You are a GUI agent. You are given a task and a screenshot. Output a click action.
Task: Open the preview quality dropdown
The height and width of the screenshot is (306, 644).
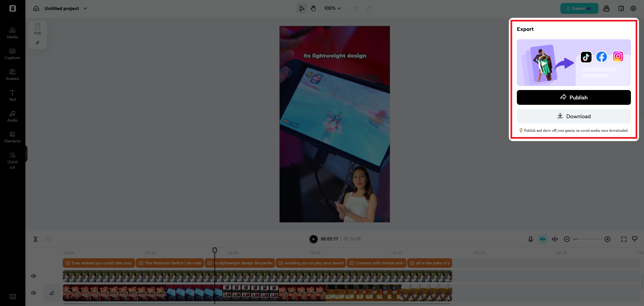click(x=635, y=239)
